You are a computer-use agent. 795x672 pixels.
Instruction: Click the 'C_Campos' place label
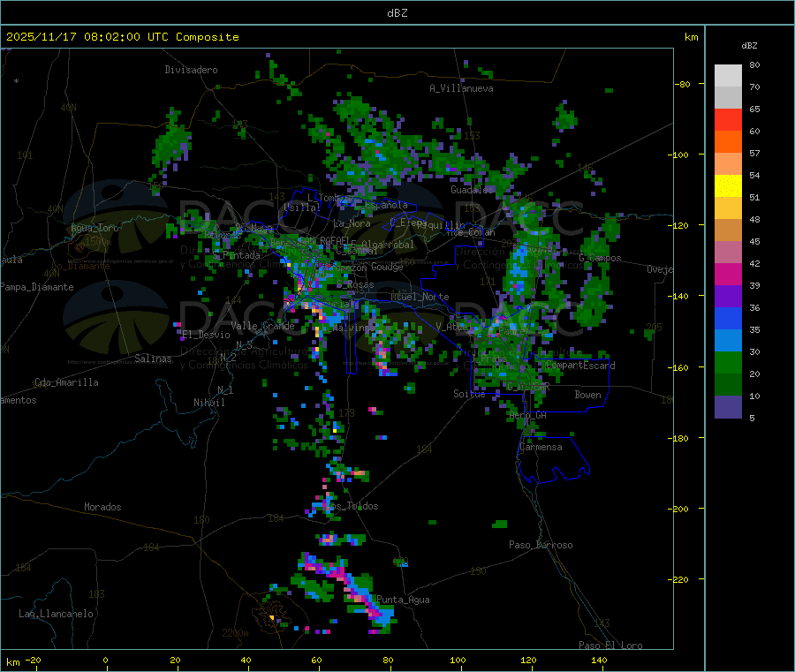[x=601, y=258]
